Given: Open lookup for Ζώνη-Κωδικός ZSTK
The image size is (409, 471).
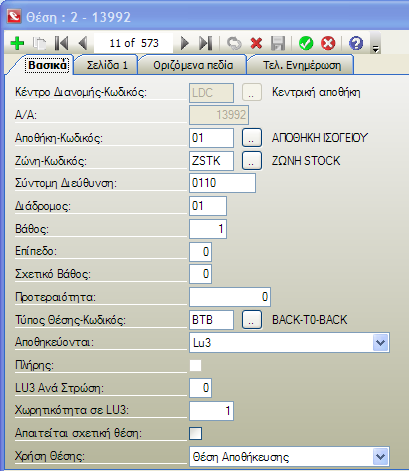Looking at the screenshot, I should click(x=252, y=161).
